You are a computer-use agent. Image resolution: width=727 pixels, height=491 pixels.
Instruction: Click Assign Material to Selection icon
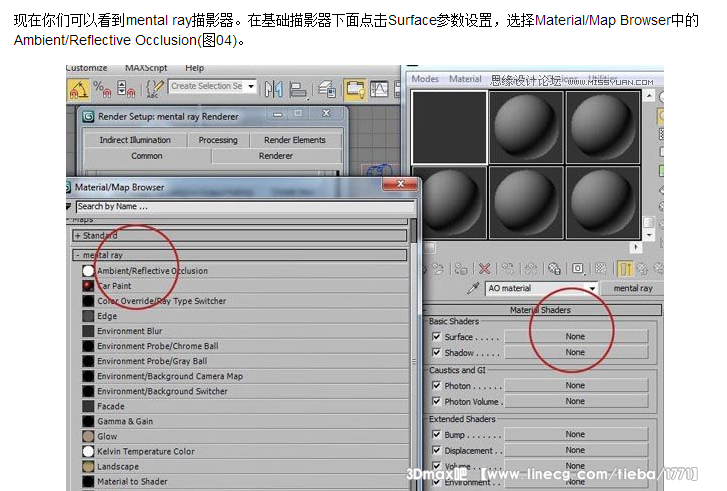click(460, 268)
